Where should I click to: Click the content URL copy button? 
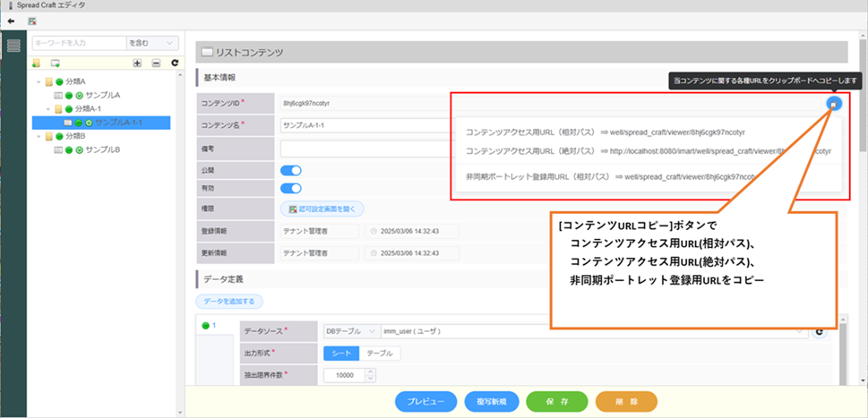coord(834,104)
